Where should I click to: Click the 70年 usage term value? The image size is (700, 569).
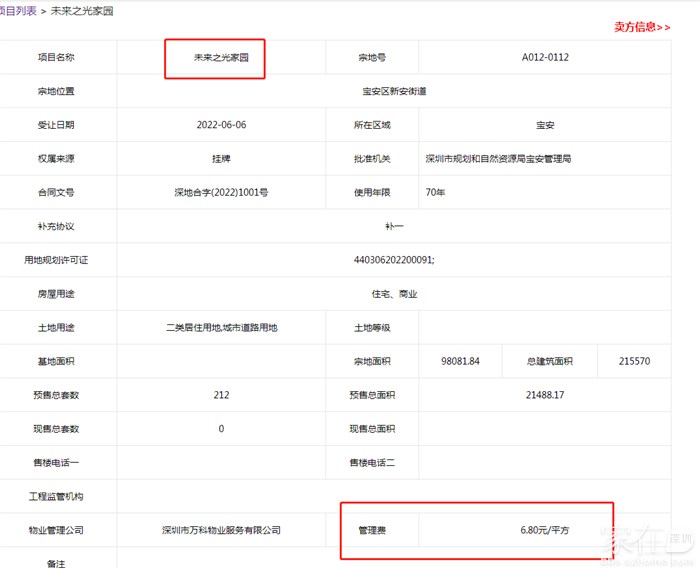pyautogui.click(x=436, y=193)
